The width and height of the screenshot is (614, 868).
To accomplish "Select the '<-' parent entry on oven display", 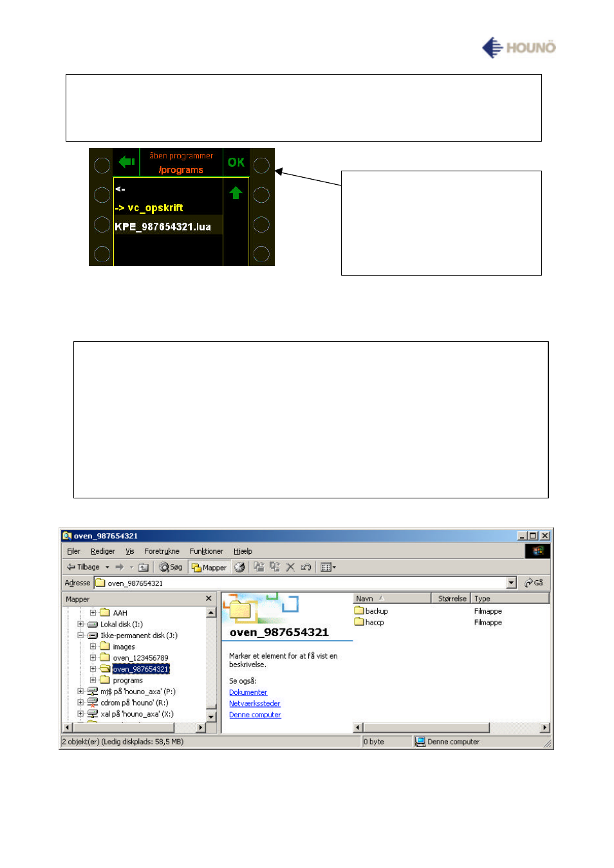I will coord(120,189).
